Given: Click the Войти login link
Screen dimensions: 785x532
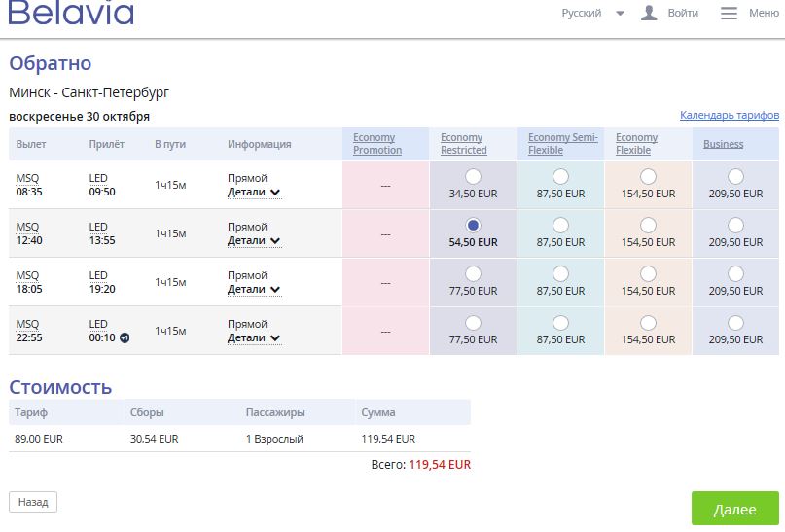Looking at the screenshot, I should tap(683, 13).
